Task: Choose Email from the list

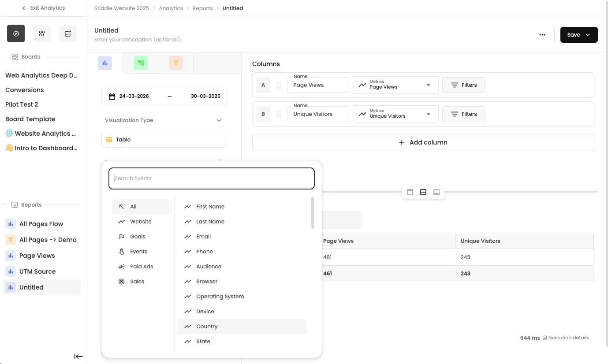Action: pyautogui.click(x=242, y=237)
